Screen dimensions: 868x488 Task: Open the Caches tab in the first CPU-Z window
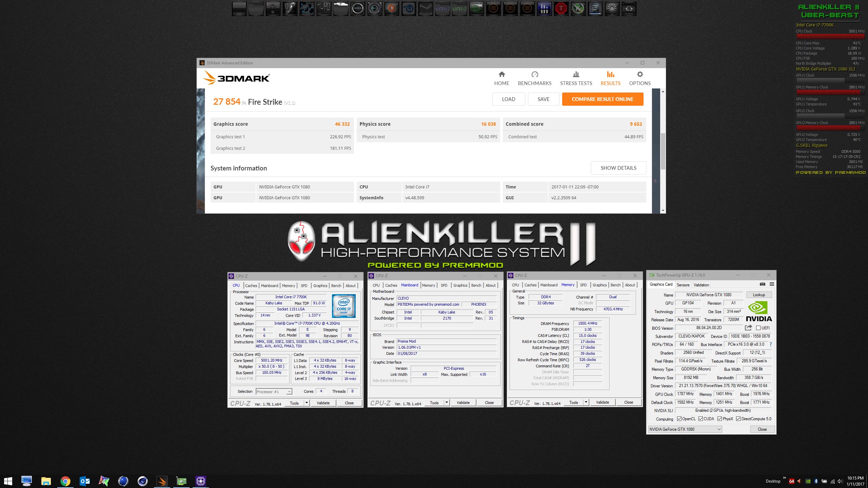tap(251, 286)
